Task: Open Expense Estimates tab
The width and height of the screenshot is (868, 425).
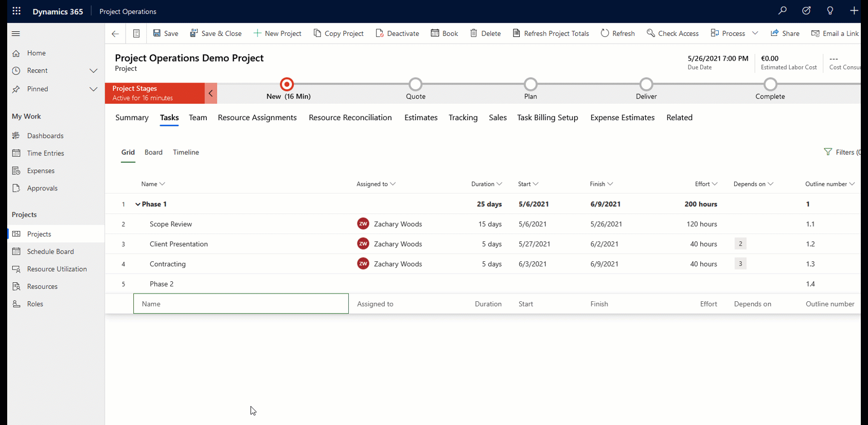Action: tap(622, 118)
